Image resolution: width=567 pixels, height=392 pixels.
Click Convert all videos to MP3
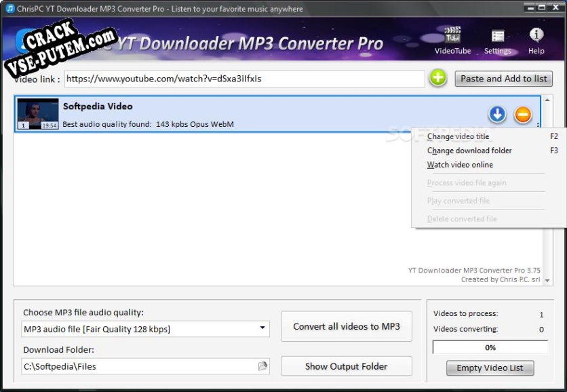tap(347, 326)
